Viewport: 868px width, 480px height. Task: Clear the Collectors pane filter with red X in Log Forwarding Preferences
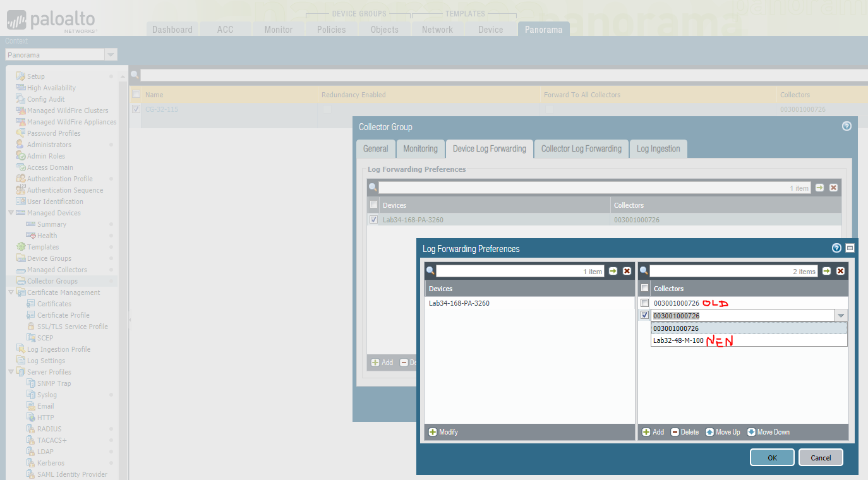[x=840, y=271]
